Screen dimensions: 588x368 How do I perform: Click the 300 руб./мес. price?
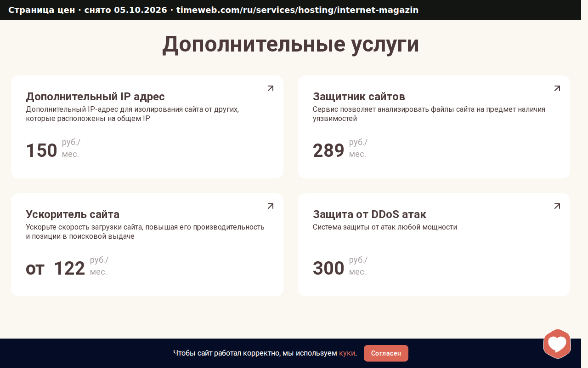point(340,266)
